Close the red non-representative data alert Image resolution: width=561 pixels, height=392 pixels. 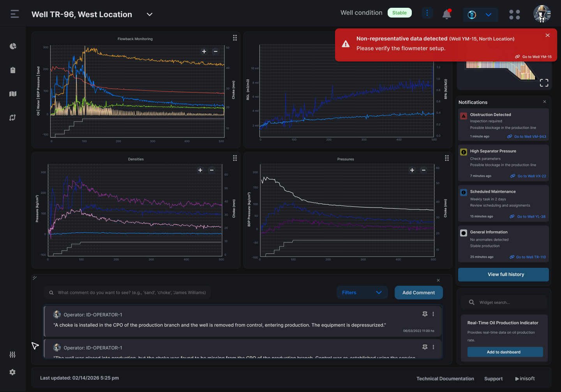click(548, 35)
